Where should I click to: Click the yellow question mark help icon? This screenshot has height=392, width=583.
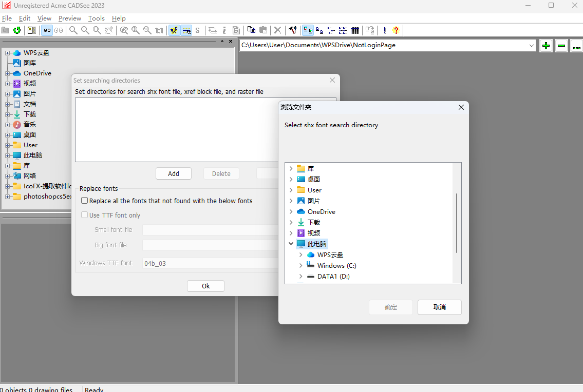[x=397, y=30]
